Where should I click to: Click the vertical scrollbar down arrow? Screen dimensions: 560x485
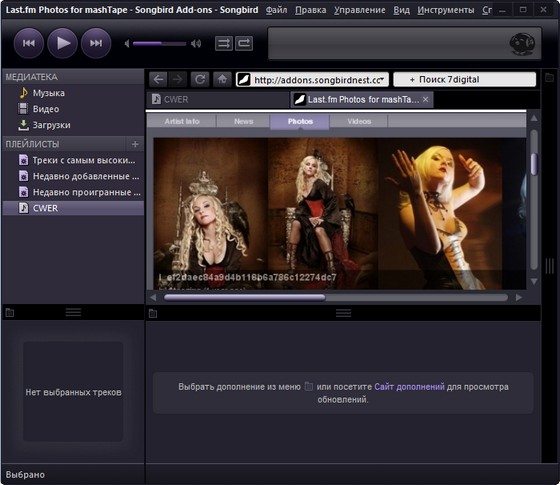click(x=534, y=281)
